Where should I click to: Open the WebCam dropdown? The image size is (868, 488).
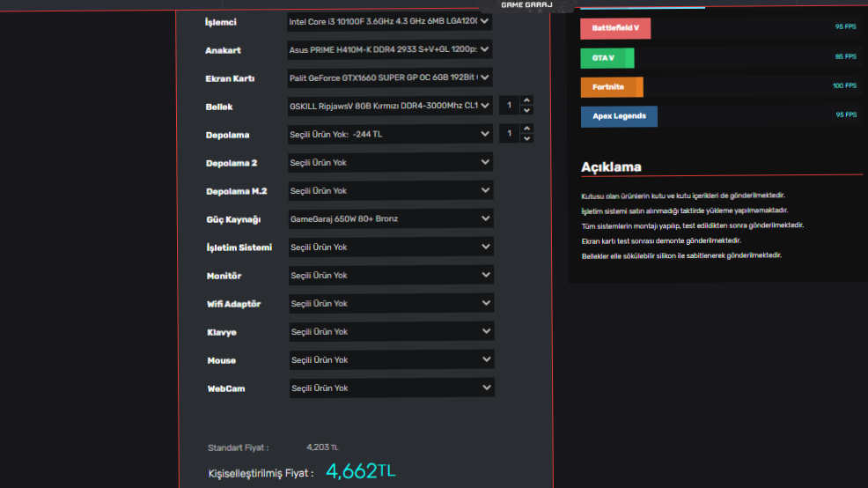coord(392,388)
